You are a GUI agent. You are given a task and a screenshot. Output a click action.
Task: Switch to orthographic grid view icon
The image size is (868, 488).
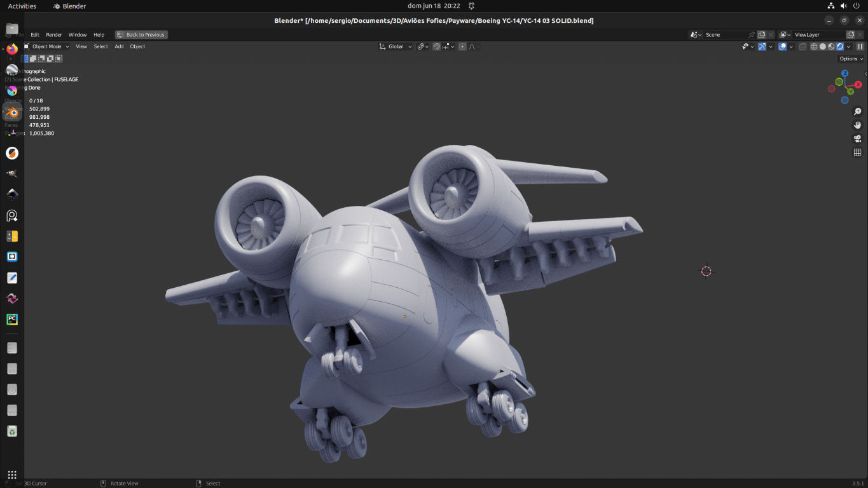pos(857,152)
